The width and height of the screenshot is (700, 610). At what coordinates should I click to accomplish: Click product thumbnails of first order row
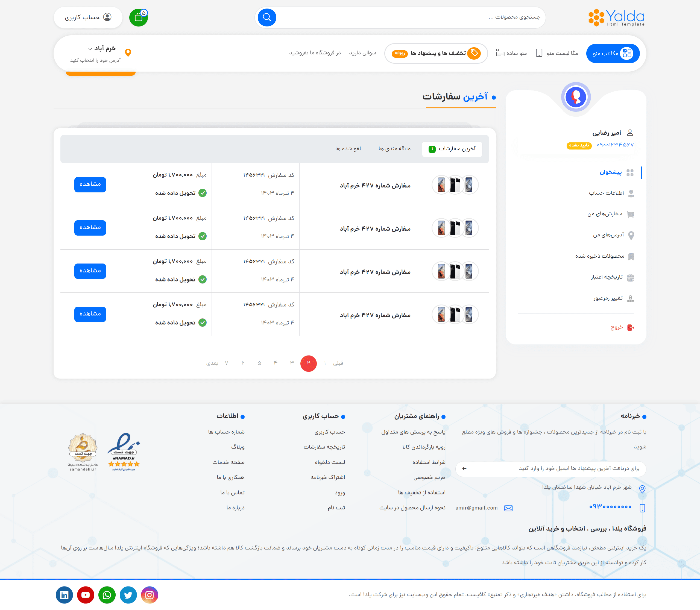click(x=455, y=185)
